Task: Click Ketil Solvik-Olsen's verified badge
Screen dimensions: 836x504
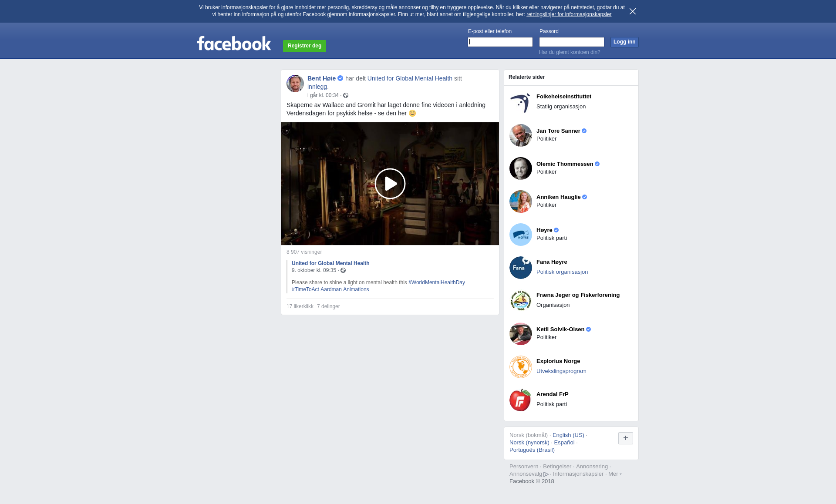Action: tap(589, 329)
